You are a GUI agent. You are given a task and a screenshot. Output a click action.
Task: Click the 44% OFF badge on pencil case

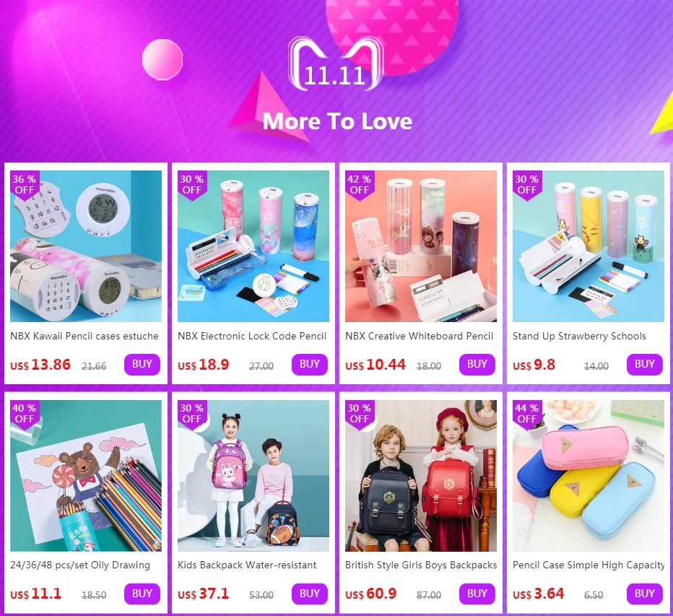pyautogui.click(x=527, y=413)
